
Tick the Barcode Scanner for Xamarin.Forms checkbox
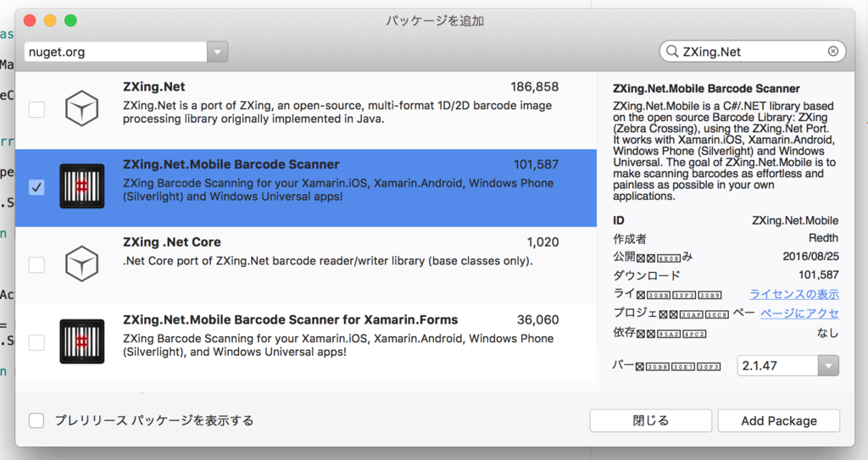point(36,342)
